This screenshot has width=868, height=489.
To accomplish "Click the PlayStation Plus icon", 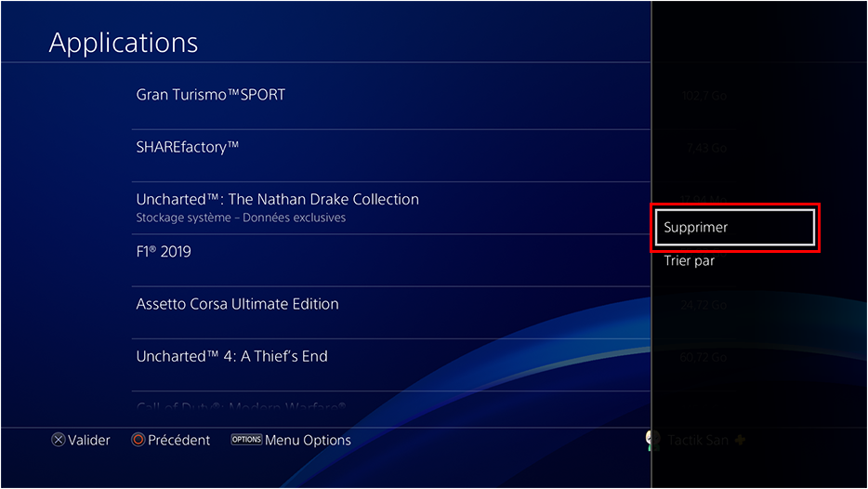I will 740,441.
